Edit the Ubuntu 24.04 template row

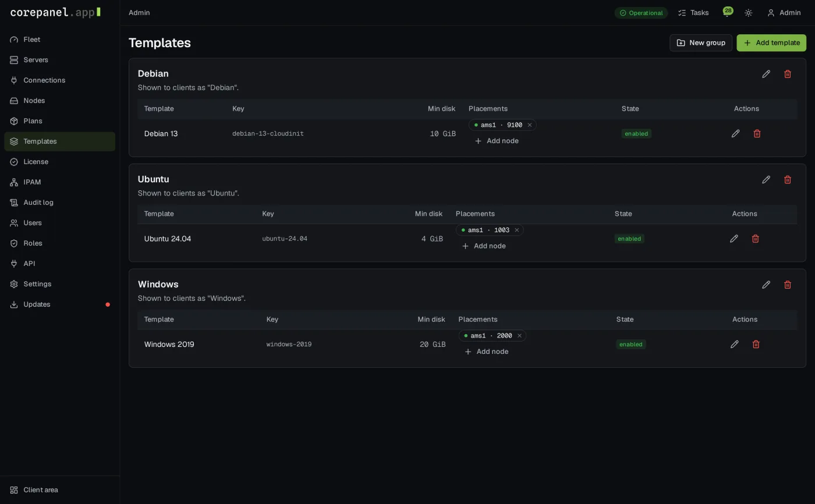coord(734,239)
